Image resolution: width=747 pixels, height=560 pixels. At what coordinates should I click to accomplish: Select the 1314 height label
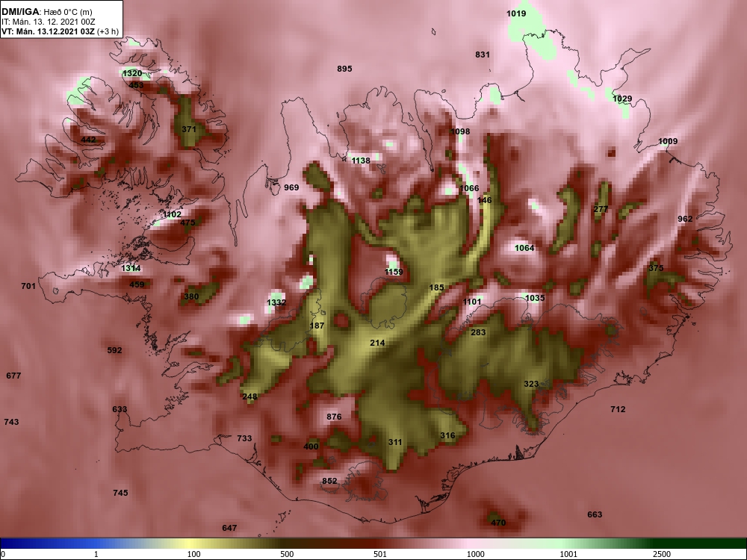(131, 268)
